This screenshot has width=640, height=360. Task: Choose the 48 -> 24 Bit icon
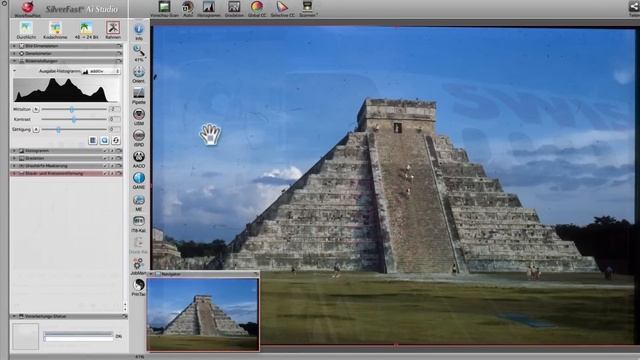tap(86, 28)
